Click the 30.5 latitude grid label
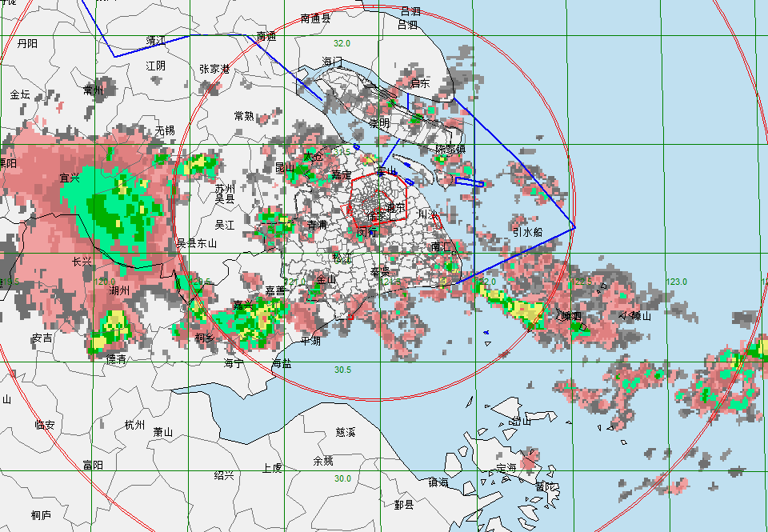Image resolution: width=768 pixels, height=532 pixels. click(x=342, y=370)
